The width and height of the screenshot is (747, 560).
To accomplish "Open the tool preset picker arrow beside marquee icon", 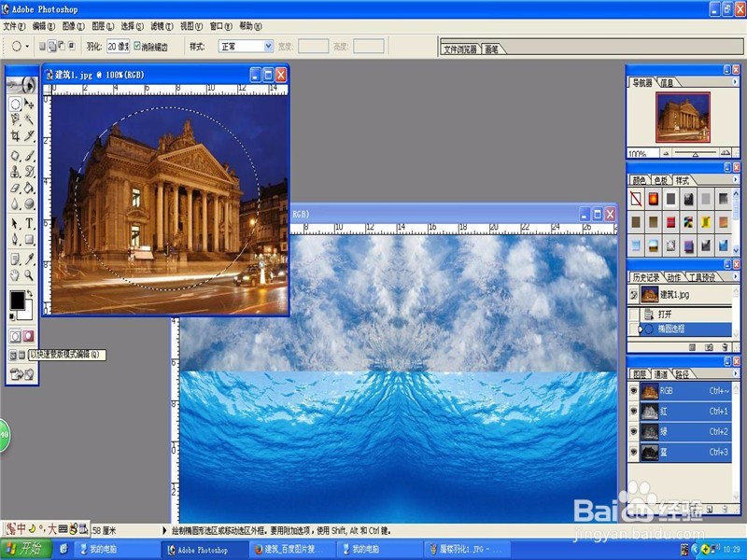I will (x=27, y=46).
